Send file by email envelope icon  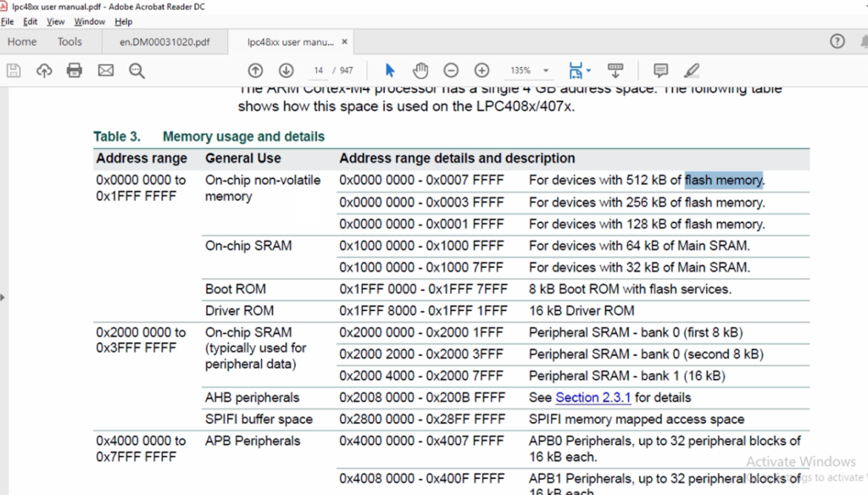[106, 70]
